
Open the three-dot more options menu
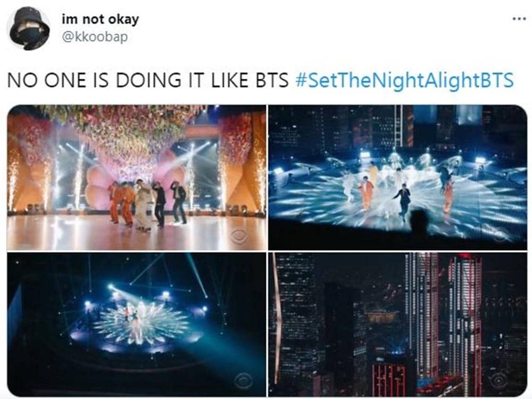[x=519, y=19]
